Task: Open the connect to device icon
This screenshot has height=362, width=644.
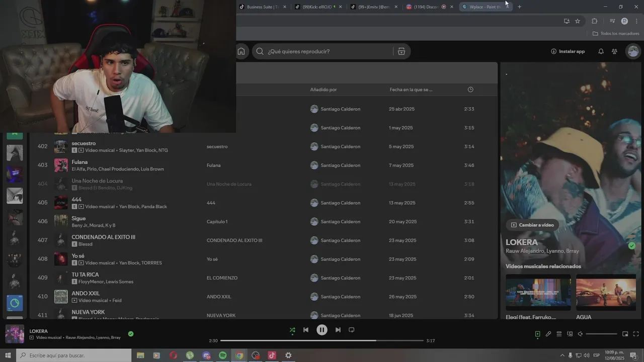Action: click(x=570, y=334)
